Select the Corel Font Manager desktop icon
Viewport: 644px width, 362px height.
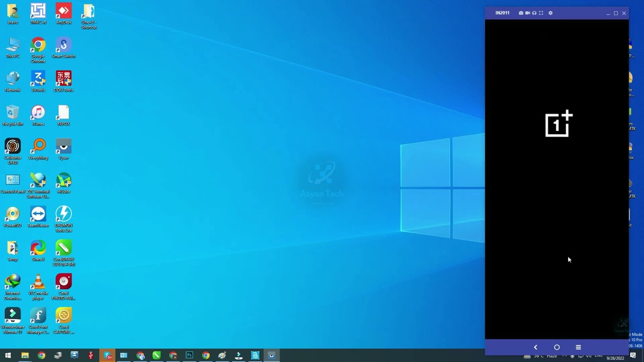[38, 321]
